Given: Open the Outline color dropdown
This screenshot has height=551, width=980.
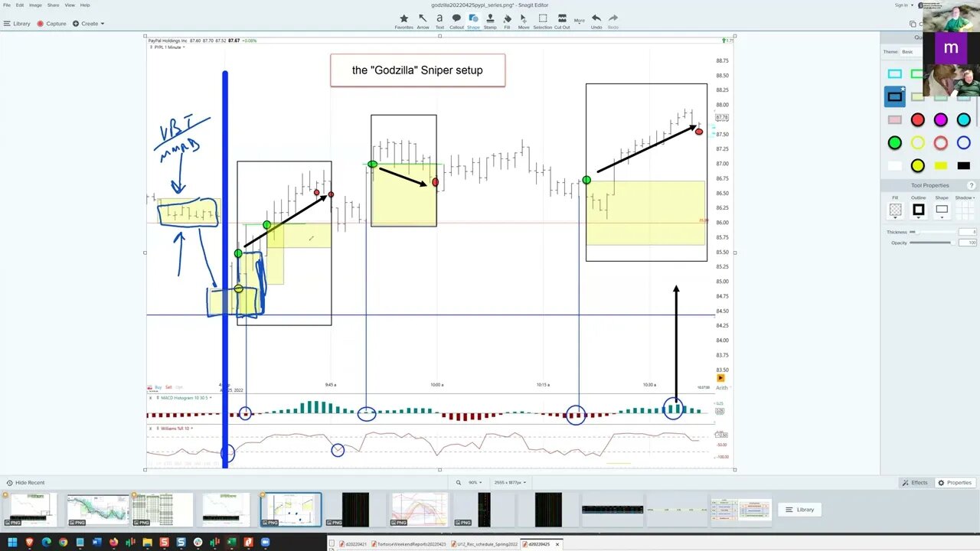Looking at the screenshot, I should [918, 210].
